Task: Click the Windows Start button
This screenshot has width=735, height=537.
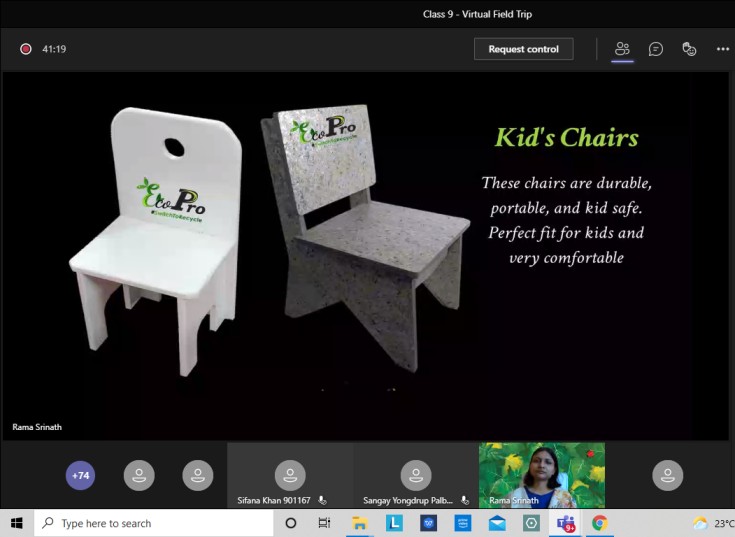Action: (17, 523)
